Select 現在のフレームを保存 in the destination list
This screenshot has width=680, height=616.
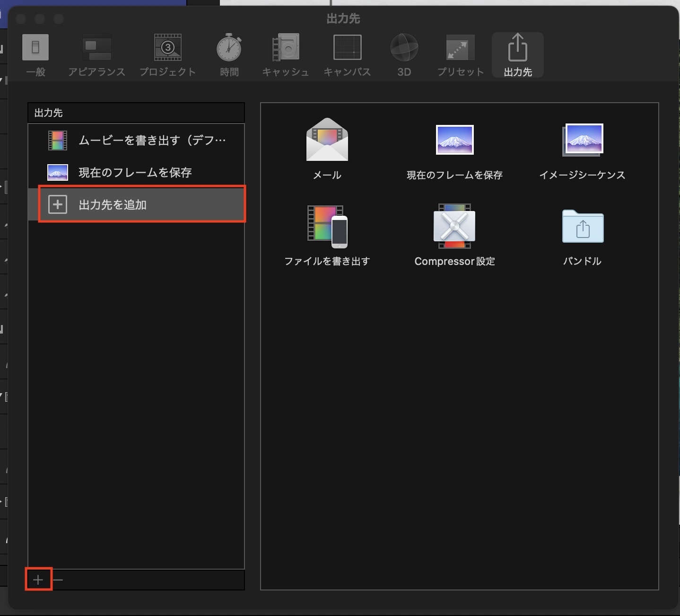click(136, 172)
